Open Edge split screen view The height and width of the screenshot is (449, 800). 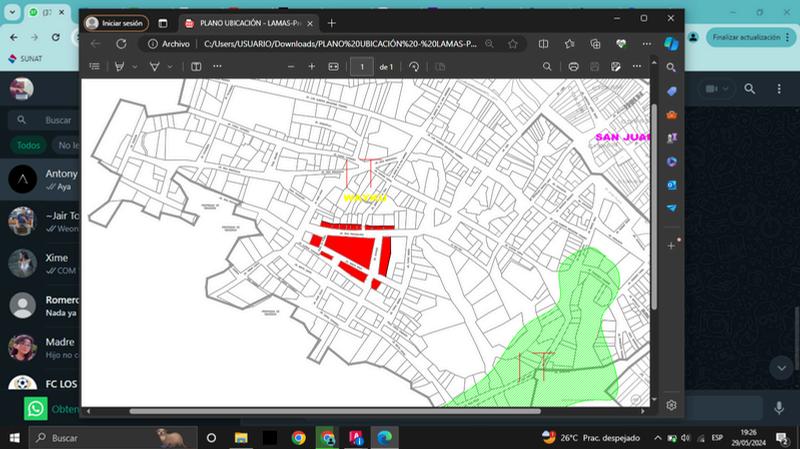click(x=543, y=44)
